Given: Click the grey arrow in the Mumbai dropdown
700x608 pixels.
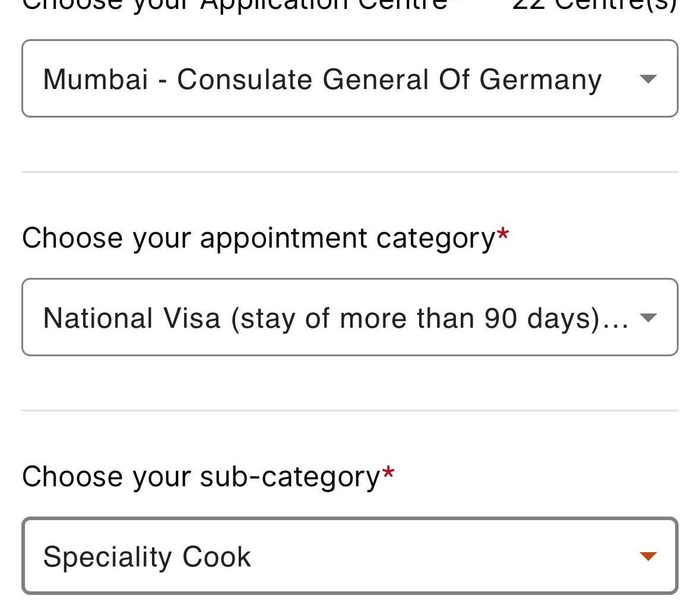Looking at the screenshot, I should [x=648, y=79].
